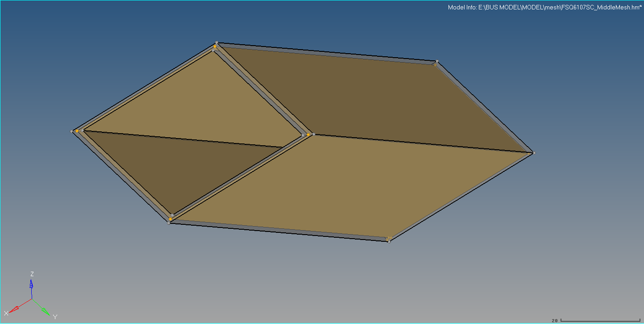The image size is (644, 324).
Task: Click the Model Info file path text
Action: [545, 7]
